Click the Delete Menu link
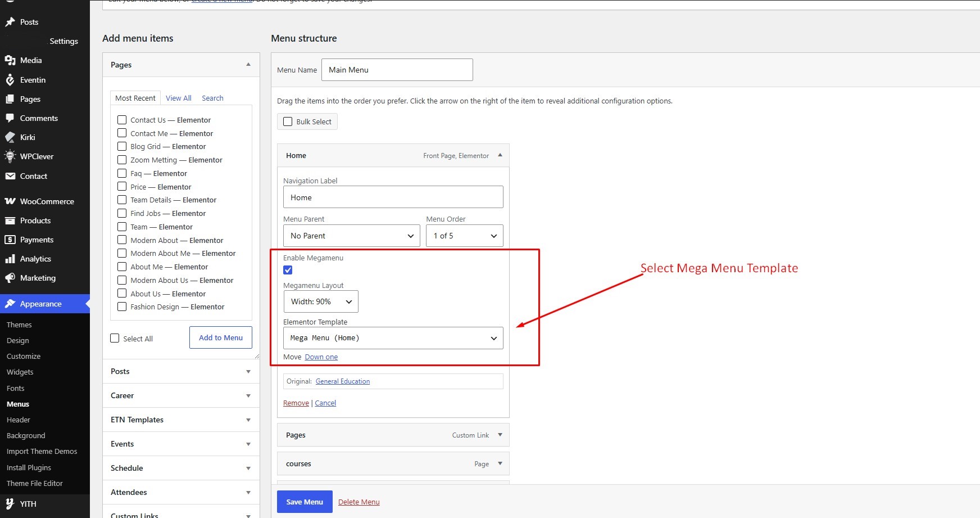This screenshot has width=980, height=518. 359,502
